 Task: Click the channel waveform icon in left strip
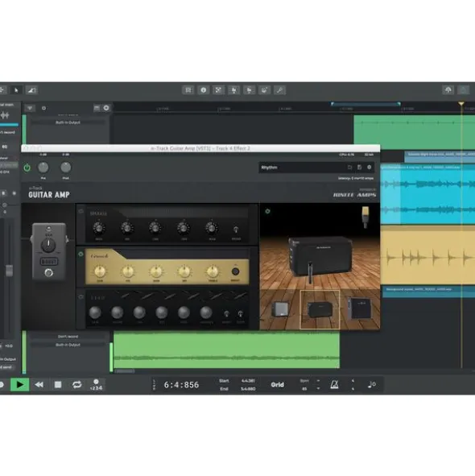5,115
